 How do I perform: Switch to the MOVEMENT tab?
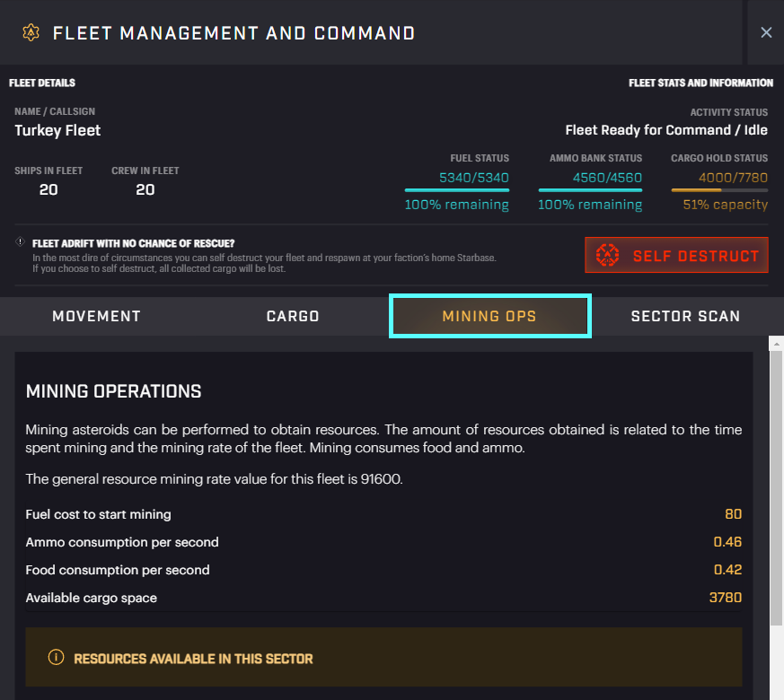[x=96, y=316]
